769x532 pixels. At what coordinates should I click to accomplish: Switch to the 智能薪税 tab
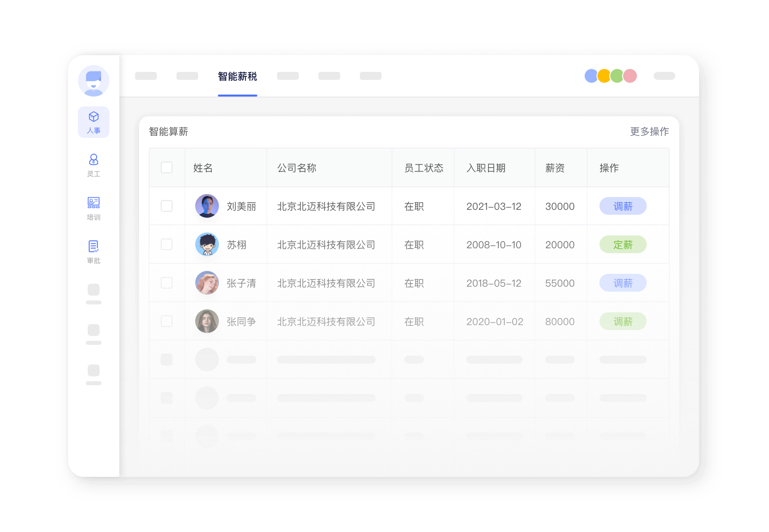pos(238,76)
